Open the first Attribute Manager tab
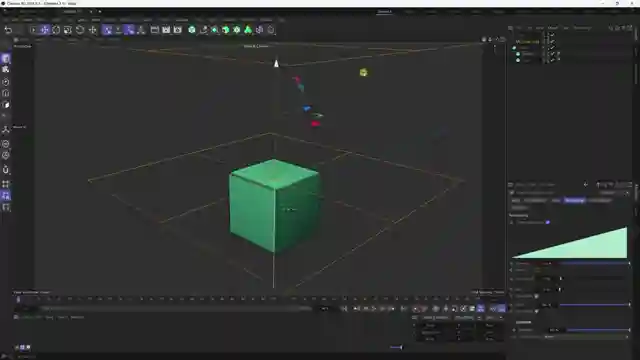Screen dimensions: 640x360 coord(516,200)
